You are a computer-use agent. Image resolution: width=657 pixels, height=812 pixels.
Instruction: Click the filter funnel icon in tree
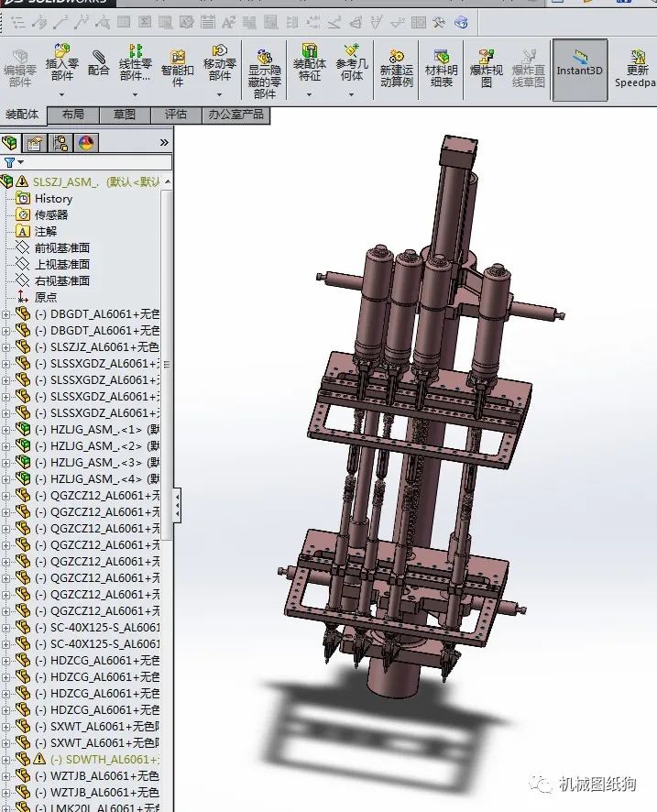coord(9,162)
